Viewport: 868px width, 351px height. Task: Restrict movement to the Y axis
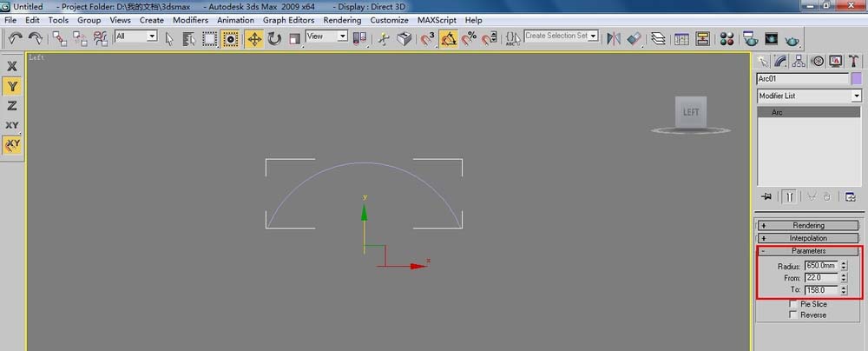[x=12, y=86]
